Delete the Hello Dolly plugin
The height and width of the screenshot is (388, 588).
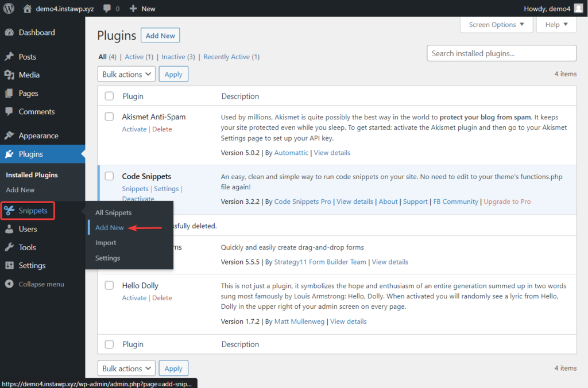coord(162,298)
